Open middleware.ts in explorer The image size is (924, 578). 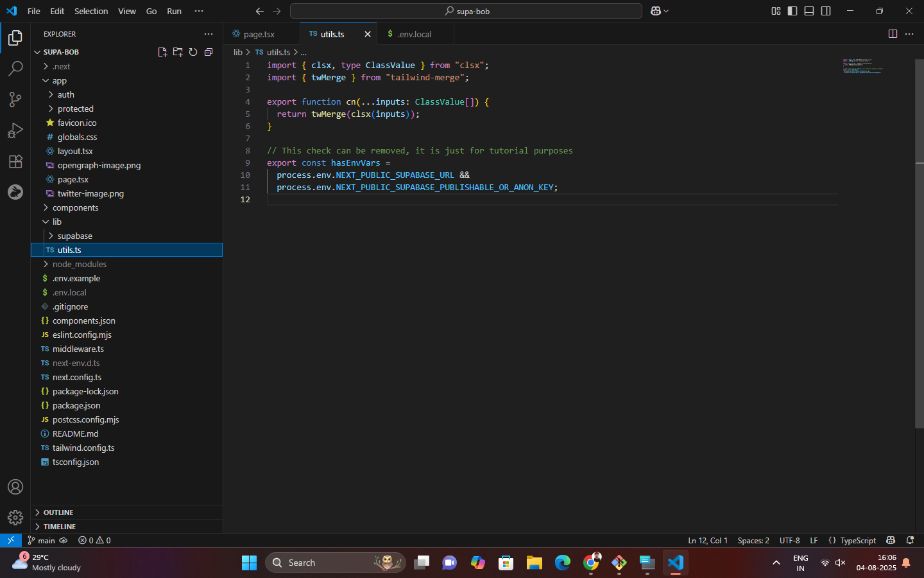coord(126,349)
